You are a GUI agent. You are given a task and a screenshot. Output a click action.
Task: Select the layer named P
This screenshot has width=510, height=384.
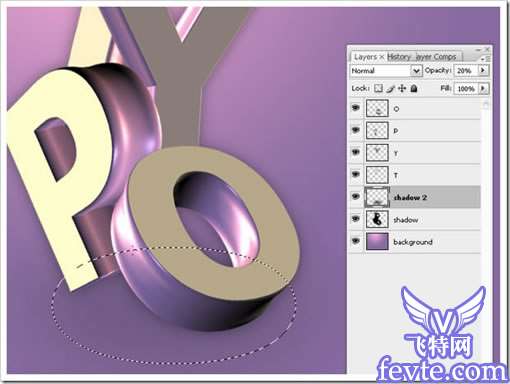point(415,130)
